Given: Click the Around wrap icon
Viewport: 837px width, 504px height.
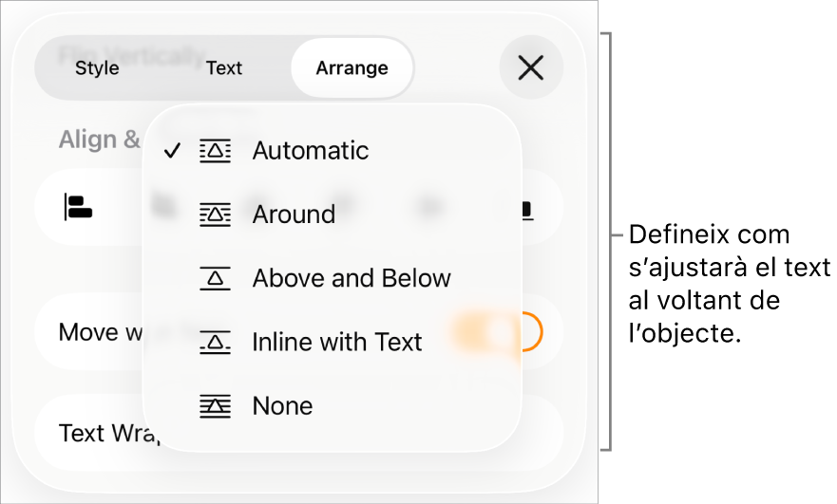Looking at the screenshot, I should (215, 215).
